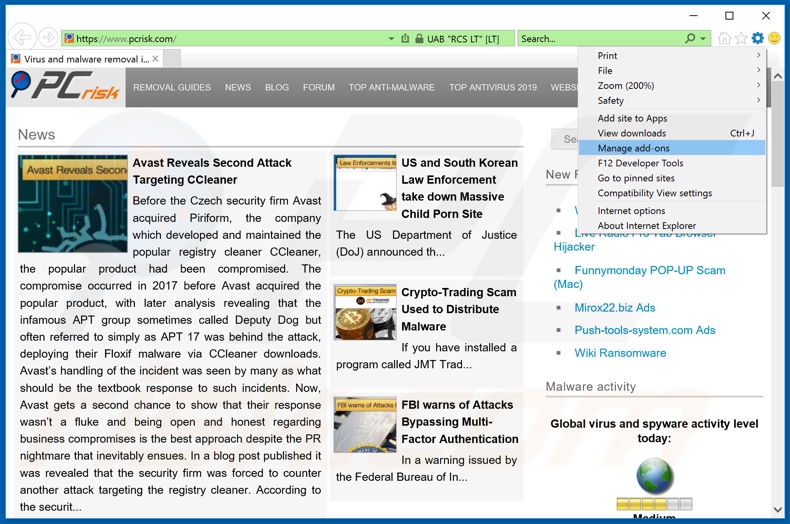
Task: Click the Avast CCleaner article thumbnail
Action: (x=73, y=204)
